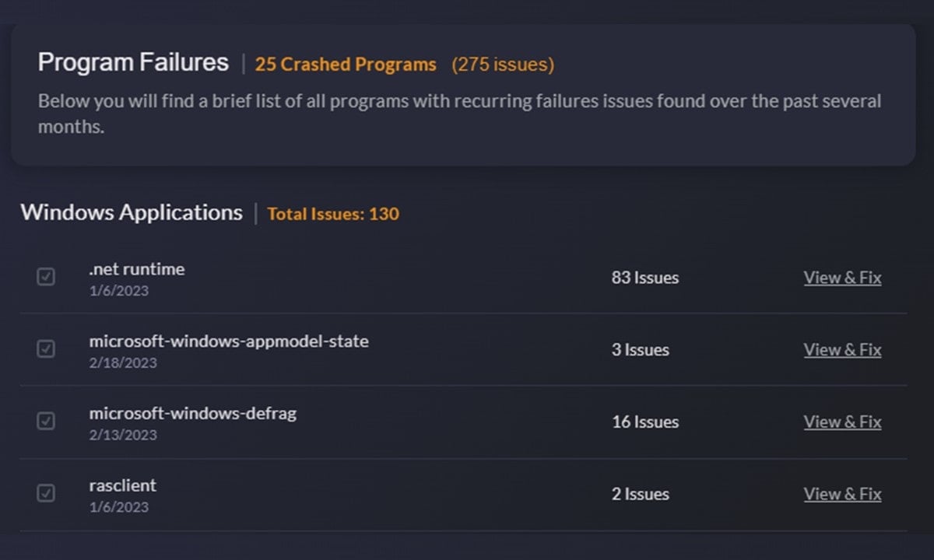This screenshot has width=934, height=560.
Task: Uncheck the rasclient checkbox
Action: point(46,493)
